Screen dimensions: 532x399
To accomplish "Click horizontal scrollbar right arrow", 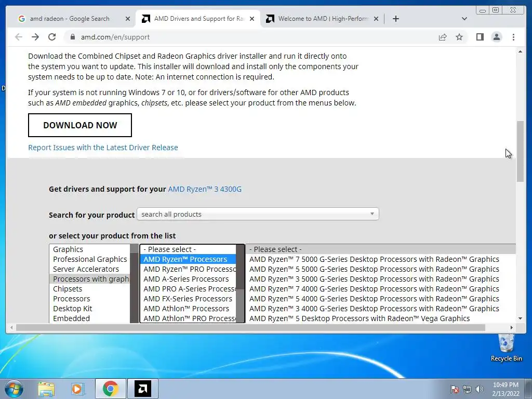I will (x=512, y=327).
